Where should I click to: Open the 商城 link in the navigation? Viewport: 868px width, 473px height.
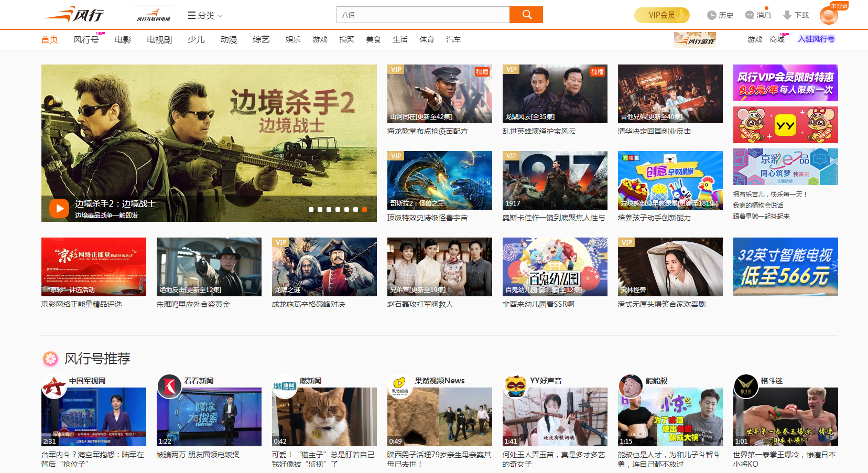tap(777, 39)
